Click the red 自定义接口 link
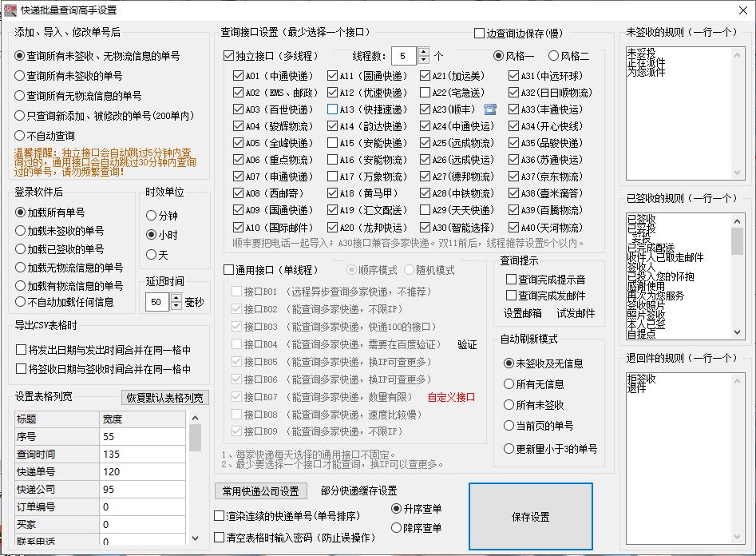The width and height of the screenshot is (756, 556). [451, 397]
